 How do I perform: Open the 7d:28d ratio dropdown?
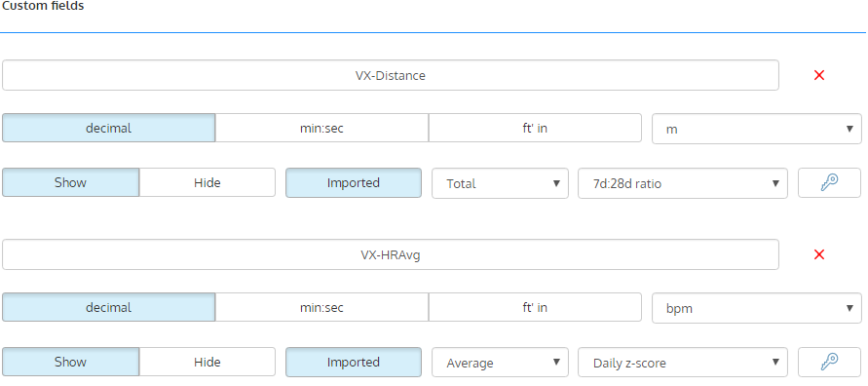click(x=683, y=183)
